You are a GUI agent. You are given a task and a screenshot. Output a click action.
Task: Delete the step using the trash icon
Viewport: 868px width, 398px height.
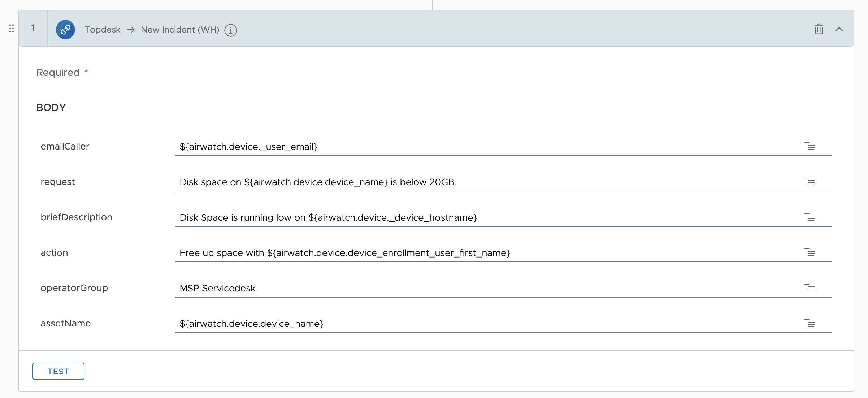click(819, 29)
